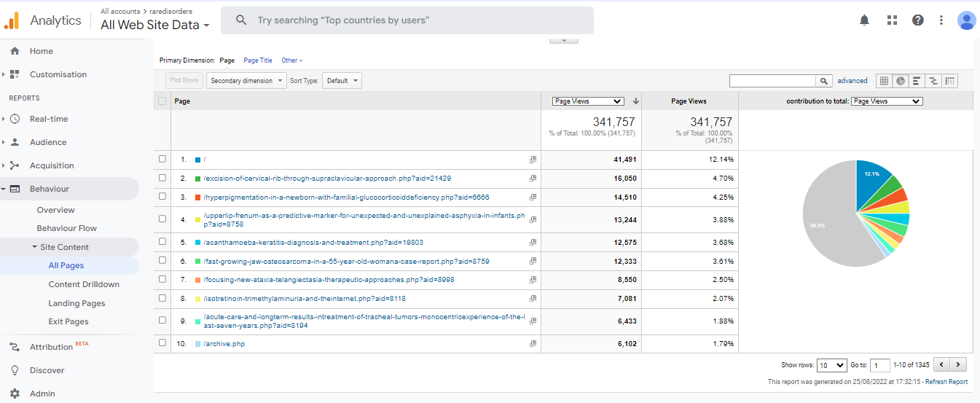
Task: Tick the checkbox for row 1 homepage
Action: [162, 159]
